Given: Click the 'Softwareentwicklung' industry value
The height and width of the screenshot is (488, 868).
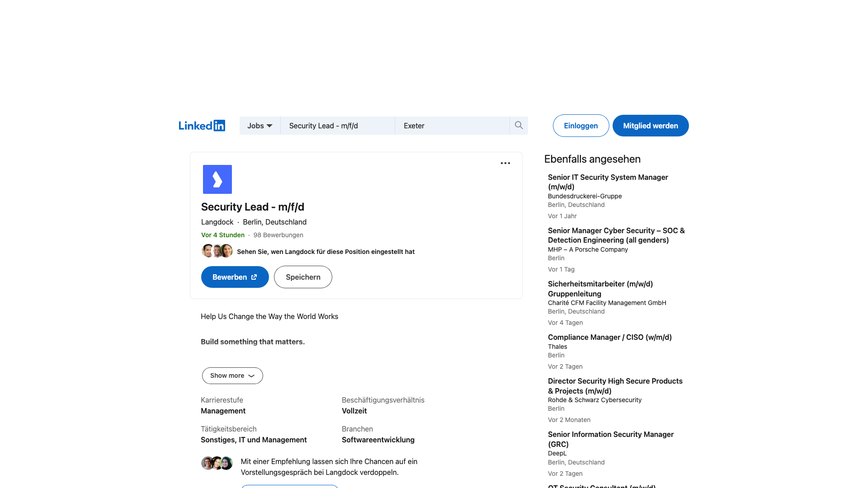Looking at the screenshot, I should (378, 440).
